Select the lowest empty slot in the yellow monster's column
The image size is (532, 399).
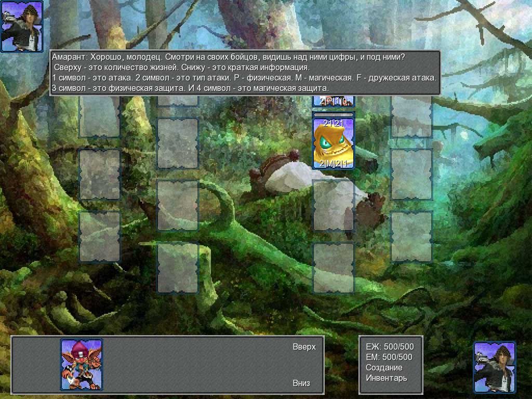click(333, 268)
